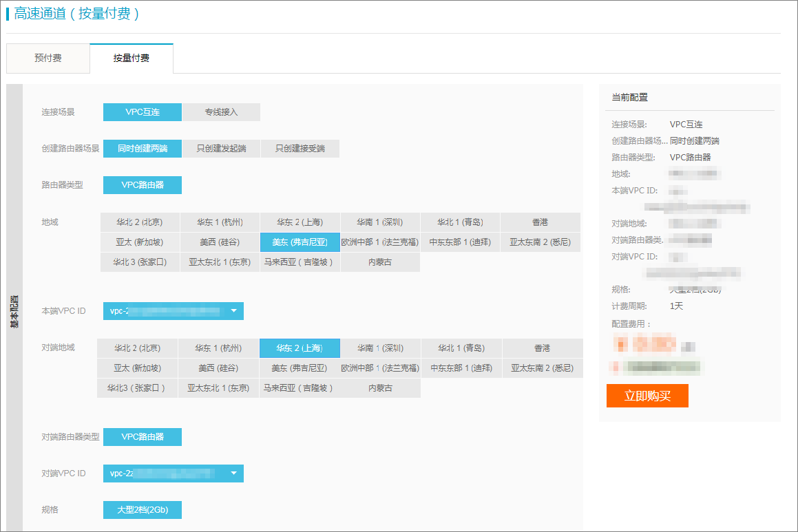798x532 pixels.
Task: Pick 只创建发起端 router creation option
Action: coord(221,149)
